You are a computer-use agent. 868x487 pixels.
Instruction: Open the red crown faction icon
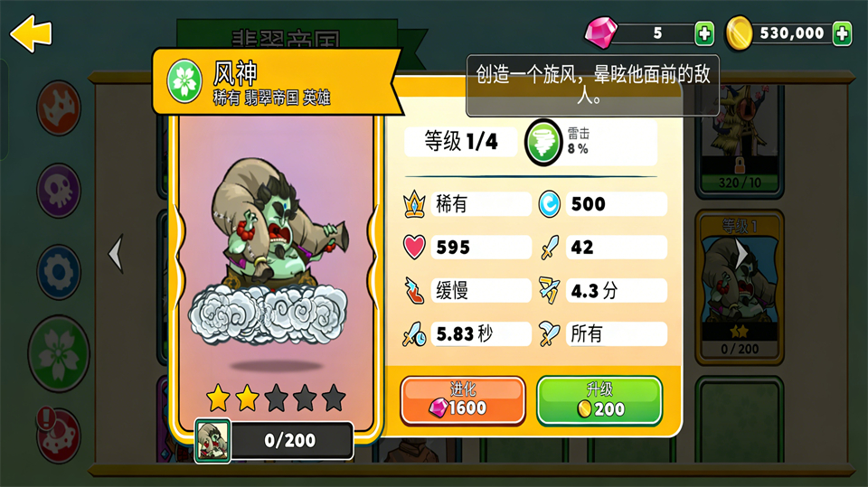59,108
